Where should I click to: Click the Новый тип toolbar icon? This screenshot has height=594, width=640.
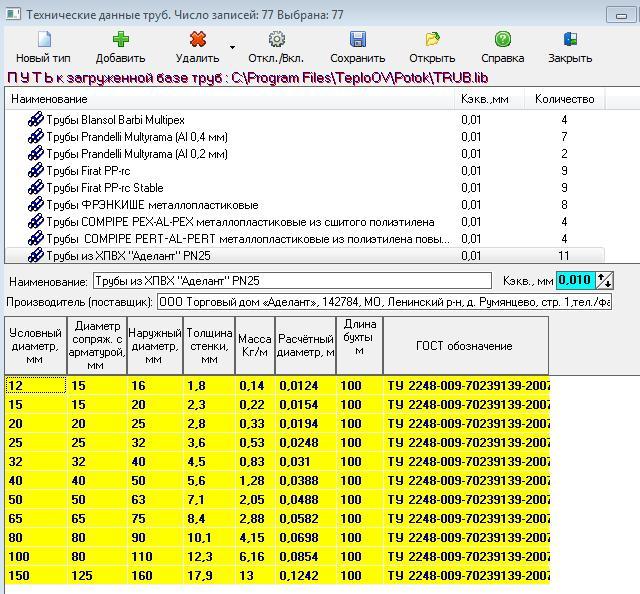click(44, 40)
